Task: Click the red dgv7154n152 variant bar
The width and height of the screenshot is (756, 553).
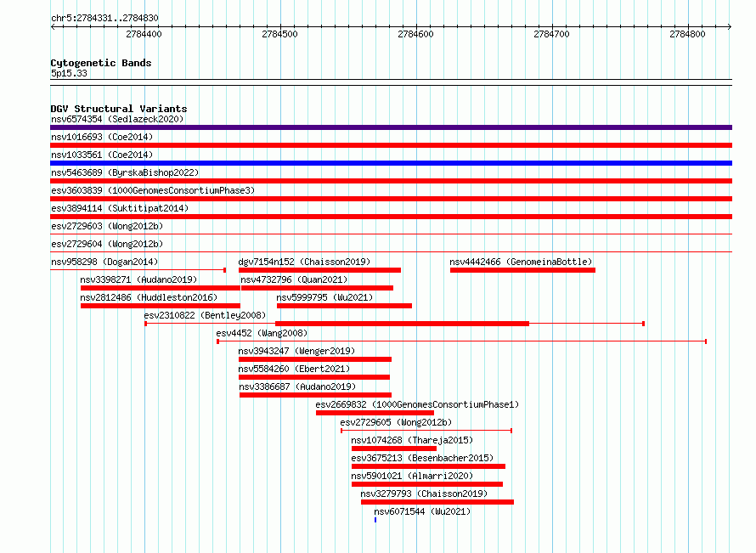Action: (x=319, y=270)
